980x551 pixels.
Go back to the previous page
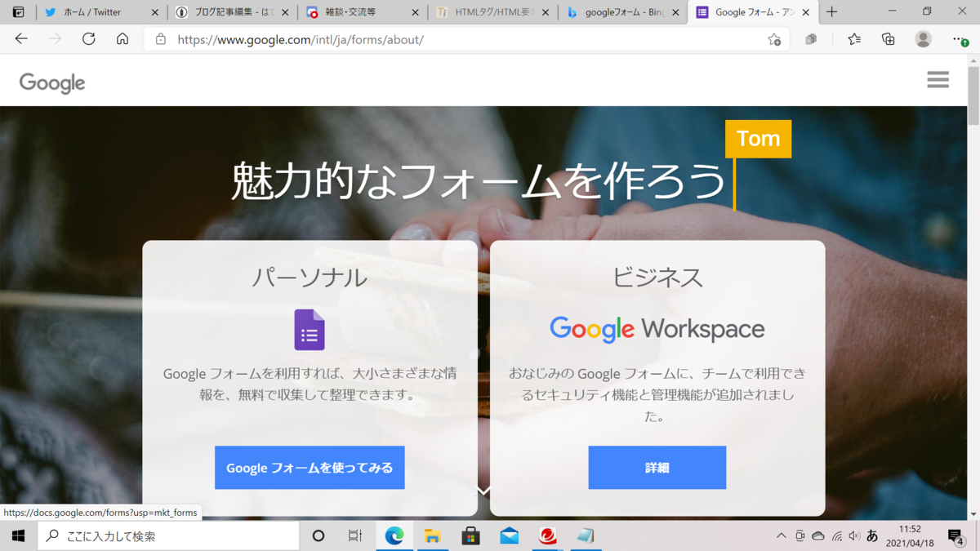click(21, 38)
